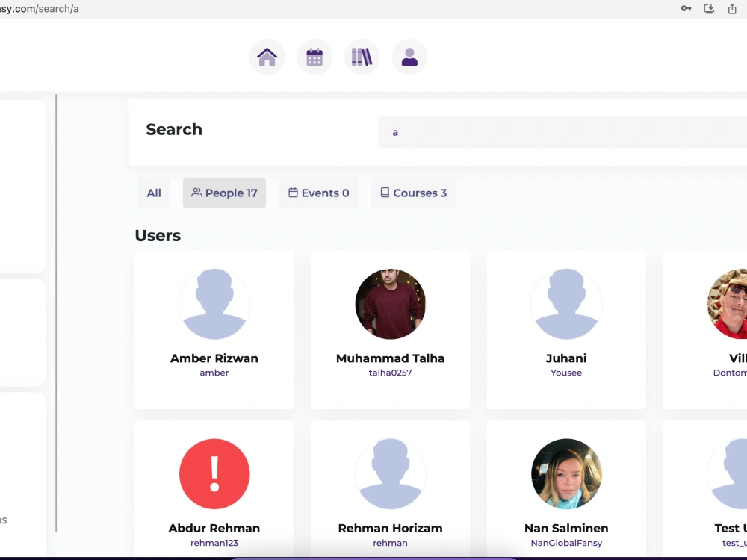Click the 'Search' heading text

pos(174,129)
